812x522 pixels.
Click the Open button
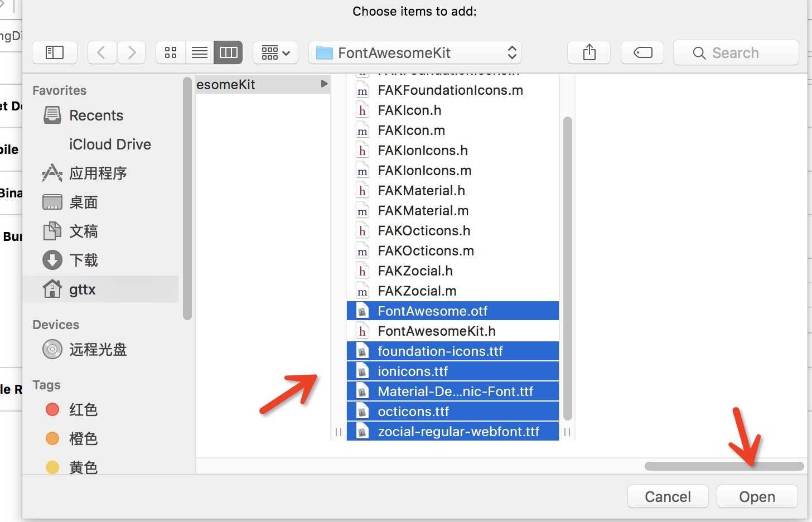[757, 496]
